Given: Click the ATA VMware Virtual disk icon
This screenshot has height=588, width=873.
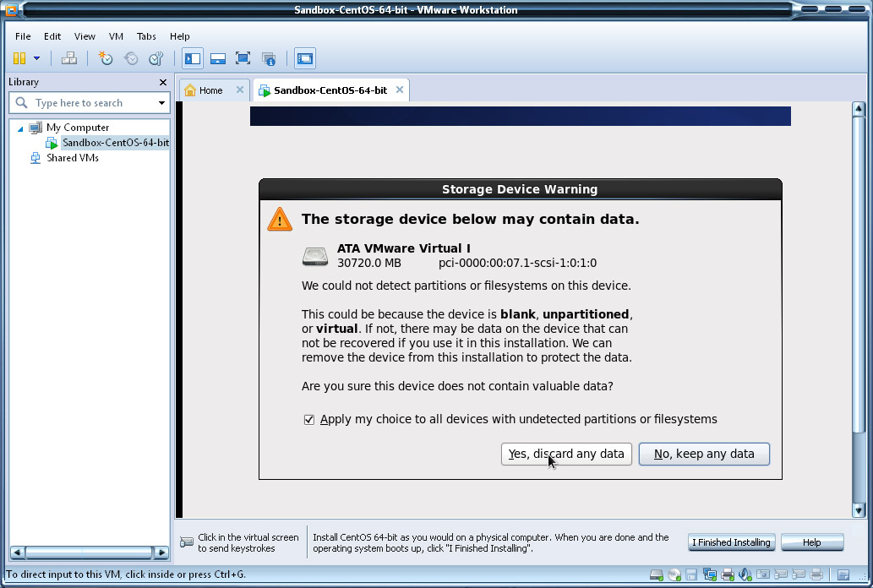Looking at the screenshot, I should [315, 256].
